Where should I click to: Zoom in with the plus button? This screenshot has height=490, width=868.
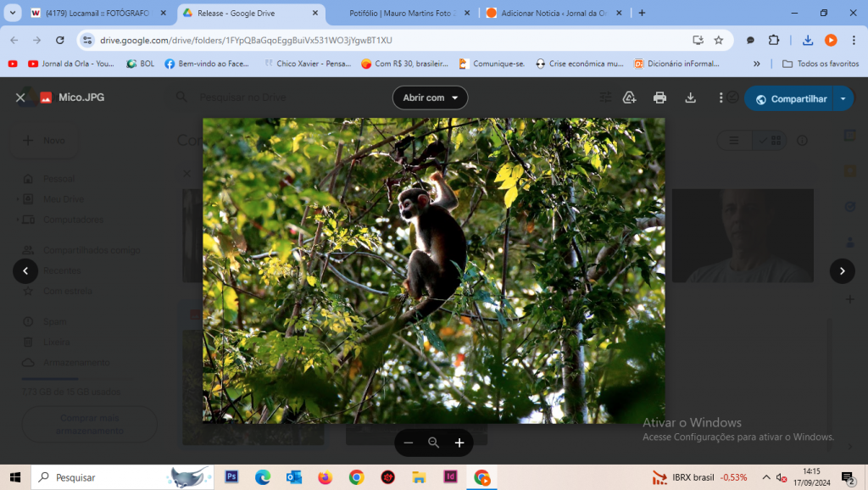click(459, 443)
